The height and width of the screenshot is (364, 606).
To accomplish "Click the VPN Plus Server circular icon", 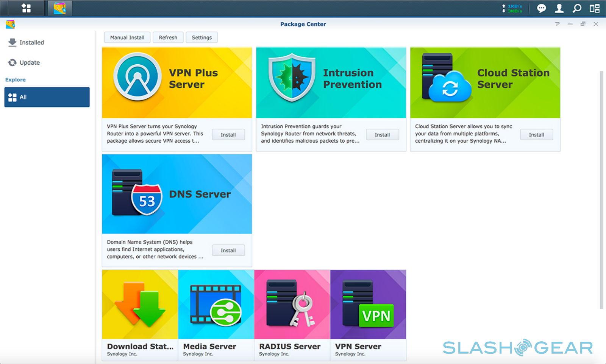I will tap(137, 76).
